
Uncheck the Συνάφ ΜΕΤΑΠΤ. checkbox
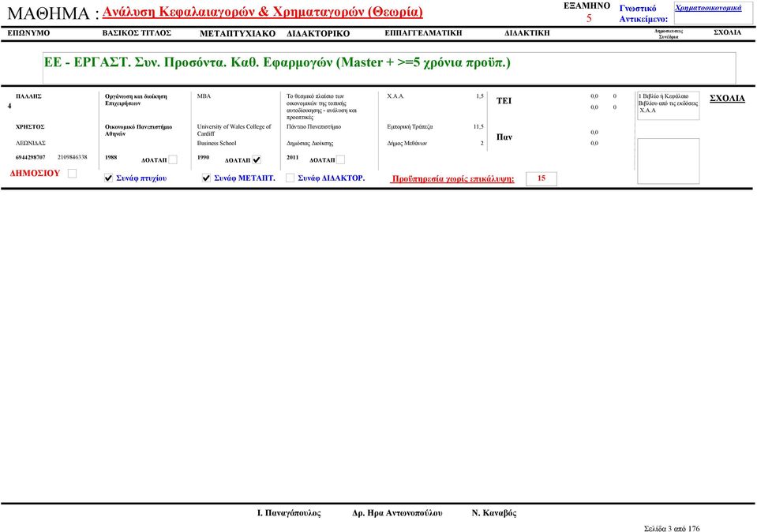[206, 178]
